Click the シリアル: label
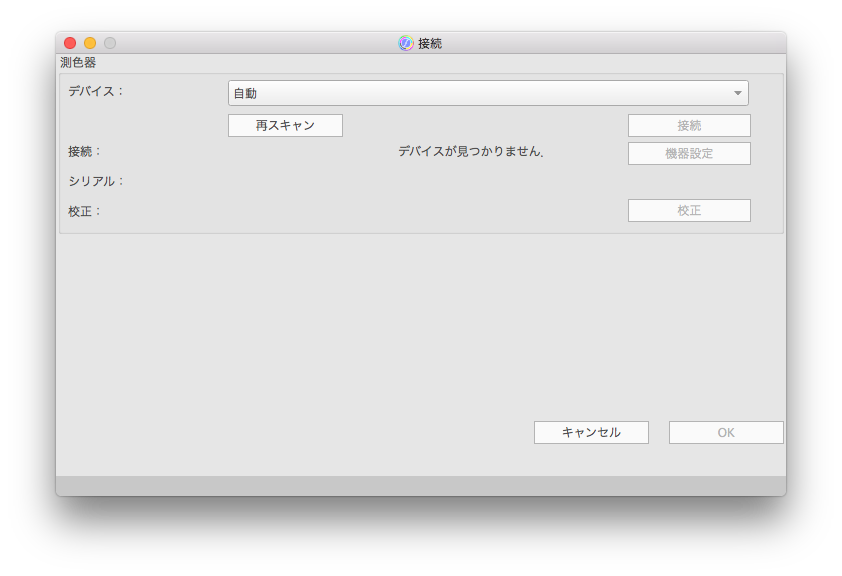This screenshot has height=576, width=842. coord(96,181)
